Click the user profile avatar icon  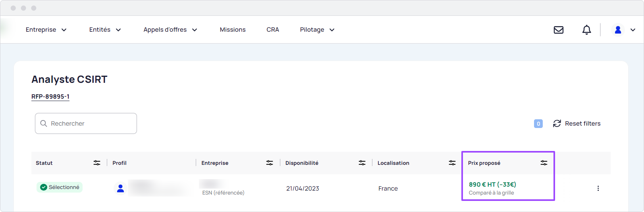618,30
